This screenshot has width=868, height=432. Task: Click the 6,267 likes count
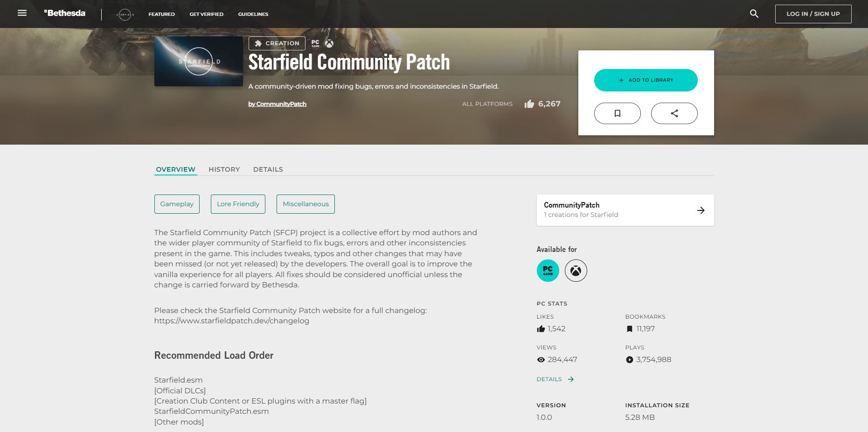pos(549,104)
